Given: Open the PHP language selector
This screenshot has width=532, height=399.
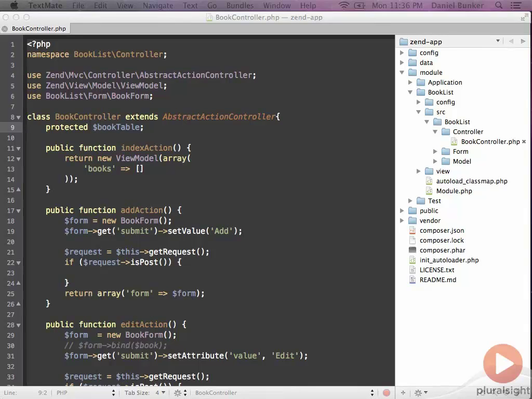Looking at the screenshot, I should 86,393.
